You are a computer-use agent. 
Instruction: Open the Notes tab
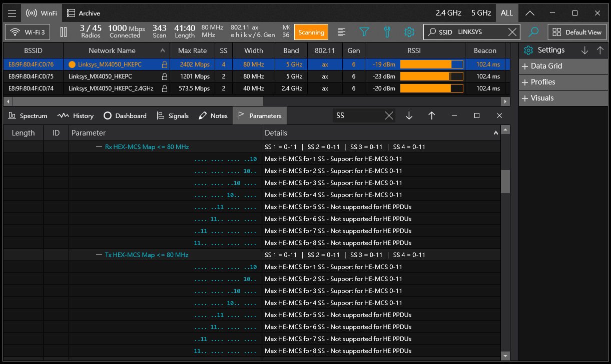(213, 115)
